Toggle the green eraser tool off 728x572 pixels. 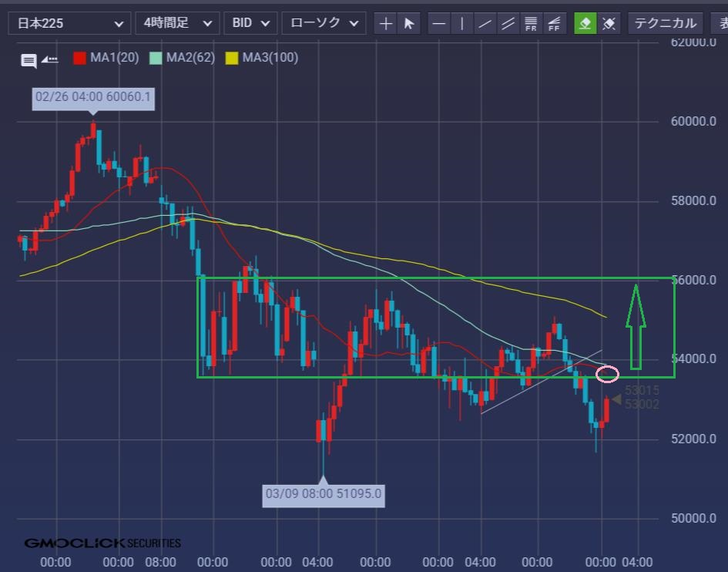pyautogui.click(x=585, y=23)
